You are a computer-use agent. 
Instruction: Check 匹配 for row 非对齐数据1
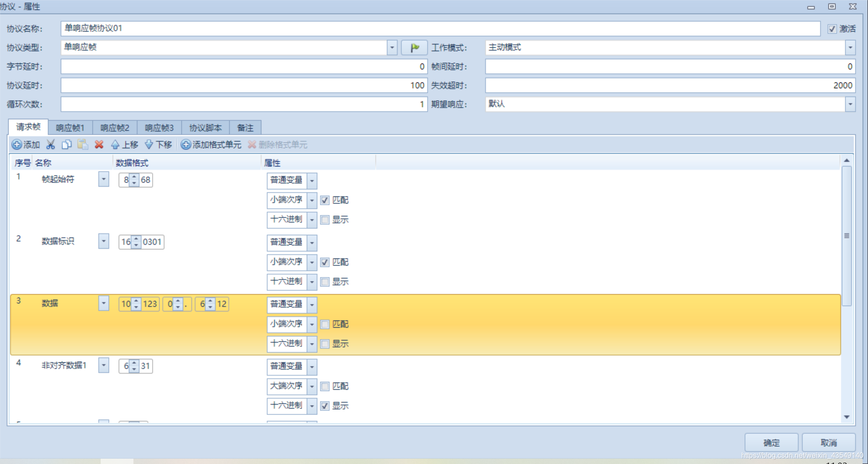(325, 386)
